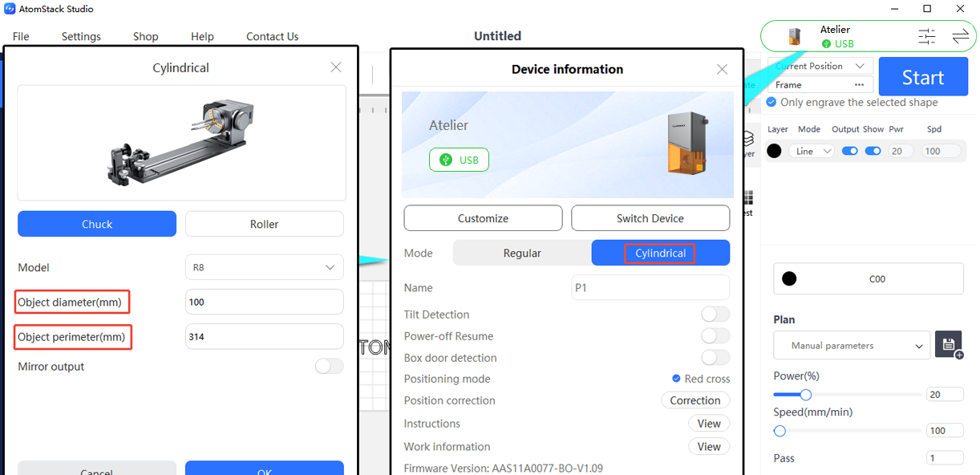Viewport: 980px width, 475px height.
Task: Click the rotary chuck product image
Action: click(x=180, y=142)
